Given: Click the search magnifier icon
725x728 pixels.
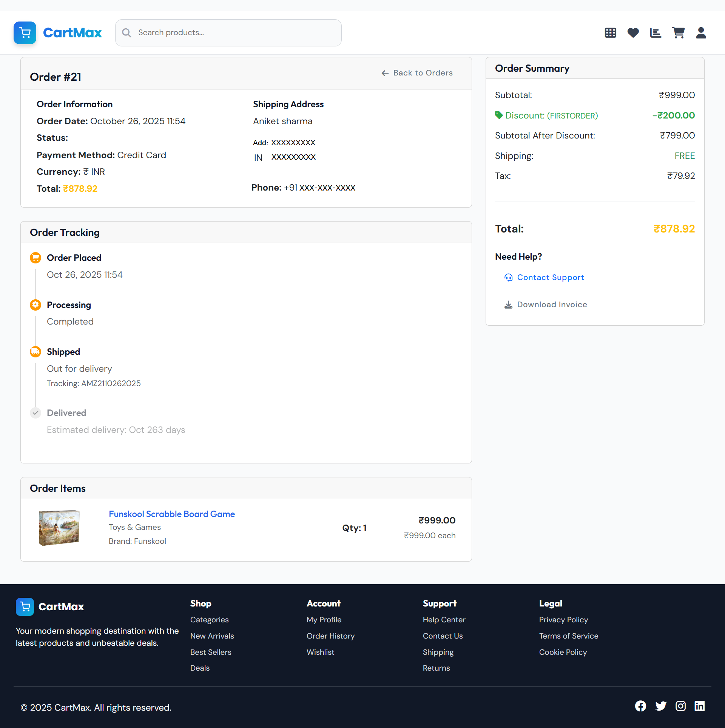Looking at the screenshot, I should pyautogui.click(x=127, y=33).
